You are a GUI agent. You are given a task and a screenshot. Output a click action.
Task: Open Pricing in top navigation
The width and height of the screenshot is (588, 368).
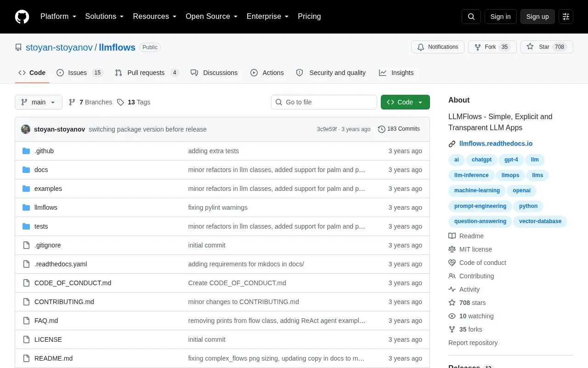pos(309,17)
